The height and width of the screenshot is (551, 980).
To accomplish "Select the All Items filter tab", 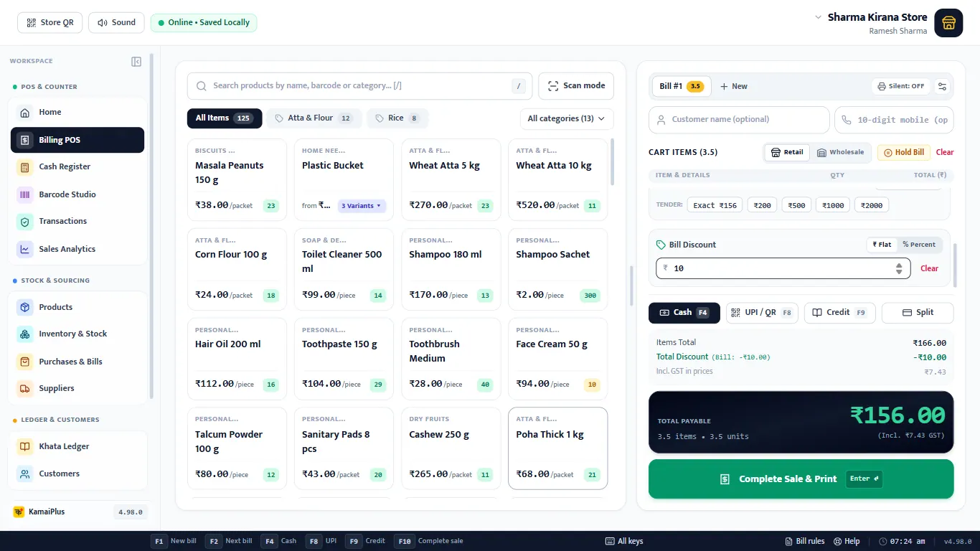I will 223,118.
